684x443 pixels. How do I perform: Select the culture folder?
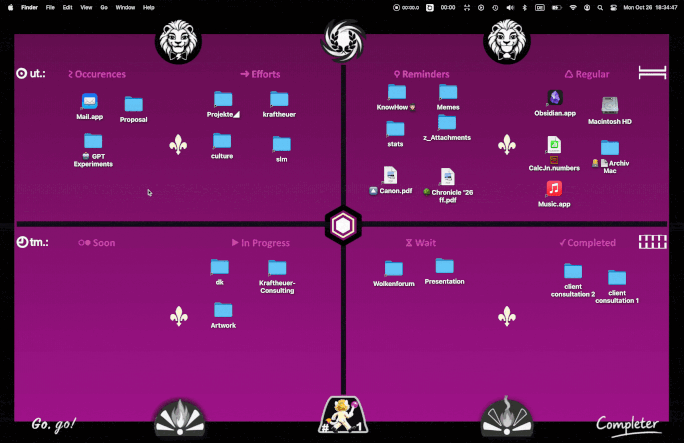(222, 141)
